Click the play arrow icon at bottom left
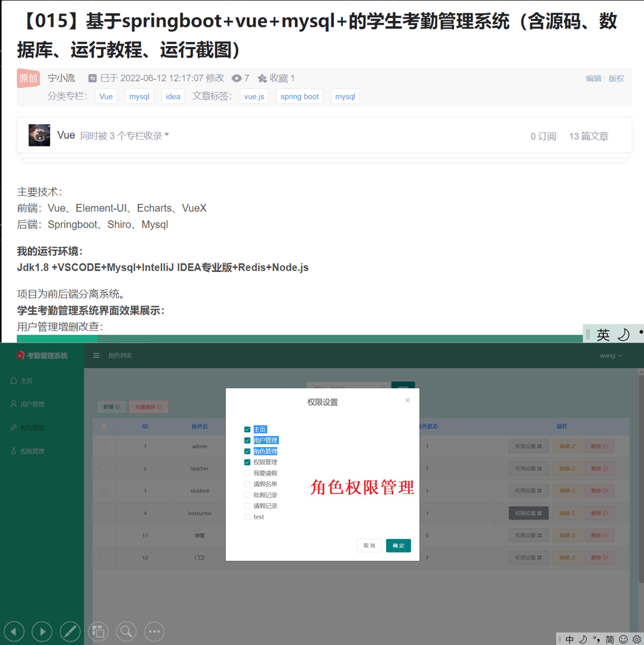Image resolution: width=644 pixels, height=645 pixels. (41, 631)
